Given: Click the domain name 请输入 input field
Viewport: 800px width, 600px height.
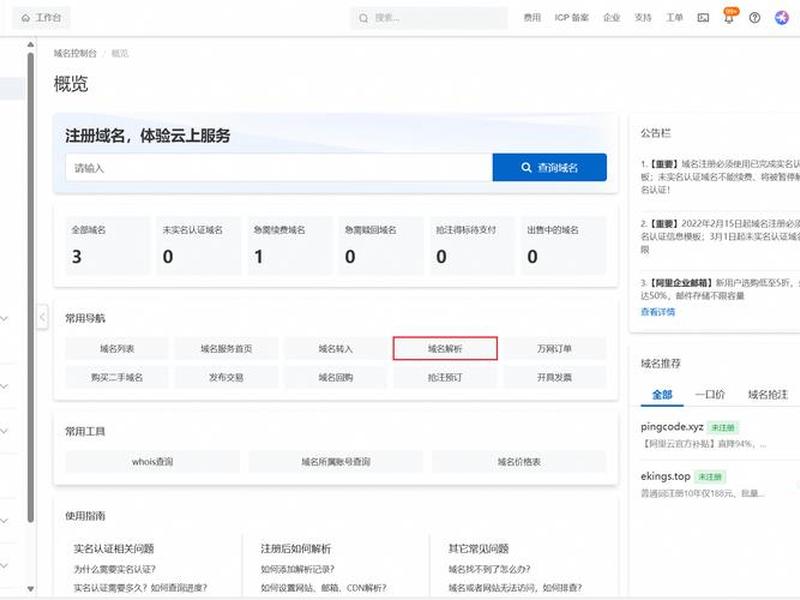Looking at the screenshot, I should (x=279, y=167).
